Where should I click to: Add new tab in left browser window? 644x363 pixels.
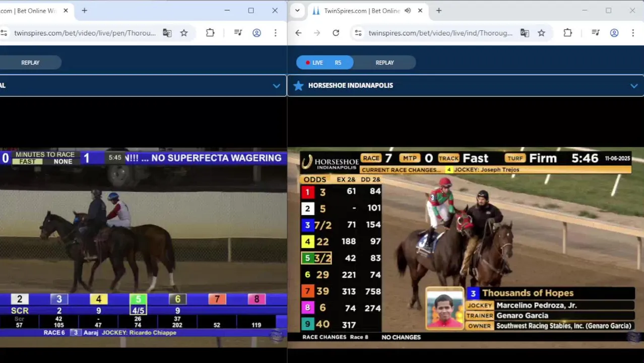point(84,11)
